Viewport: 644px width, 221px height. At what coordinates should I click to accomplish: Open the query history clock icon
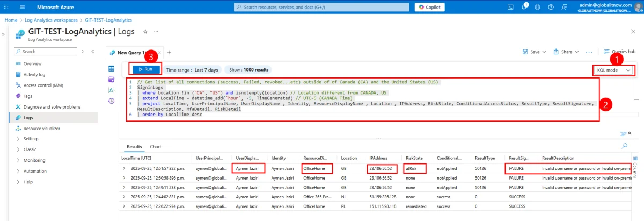click(112, 101)
